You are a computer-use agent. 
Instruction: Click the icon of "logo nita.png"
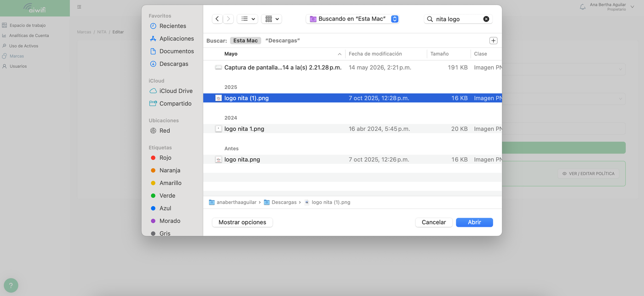pyautogui.click(x=218, y=159)
